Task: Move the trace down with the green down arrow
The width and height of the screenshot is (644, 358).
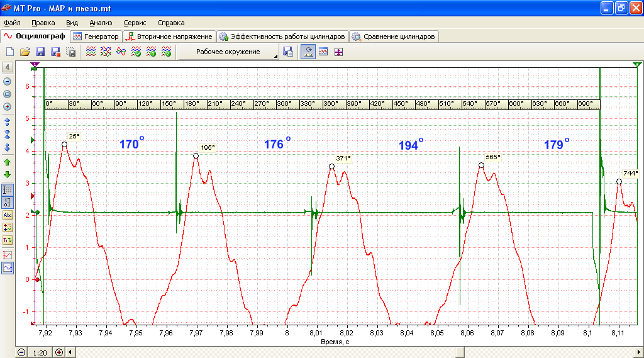Action: tap(7, 175)
